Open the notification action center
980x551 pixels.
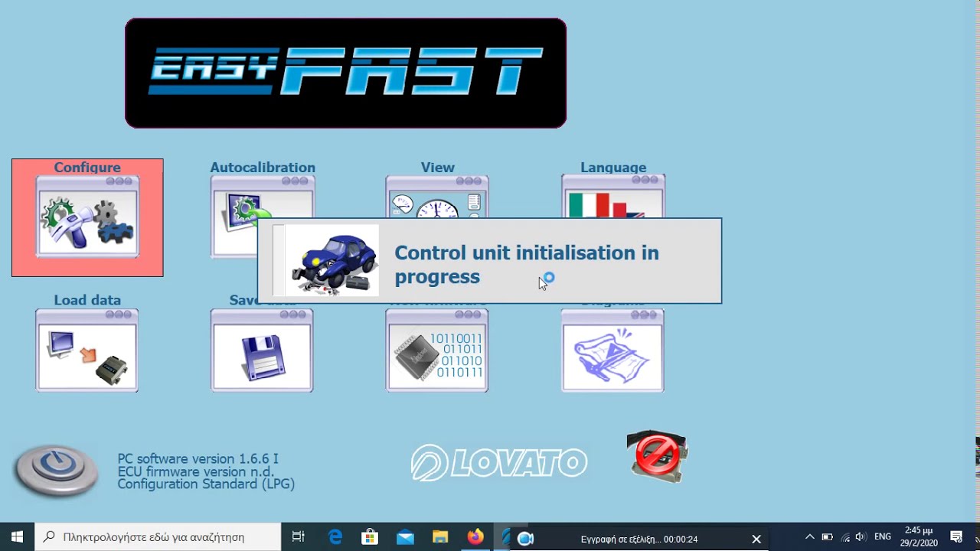click(x=956, y=537)
